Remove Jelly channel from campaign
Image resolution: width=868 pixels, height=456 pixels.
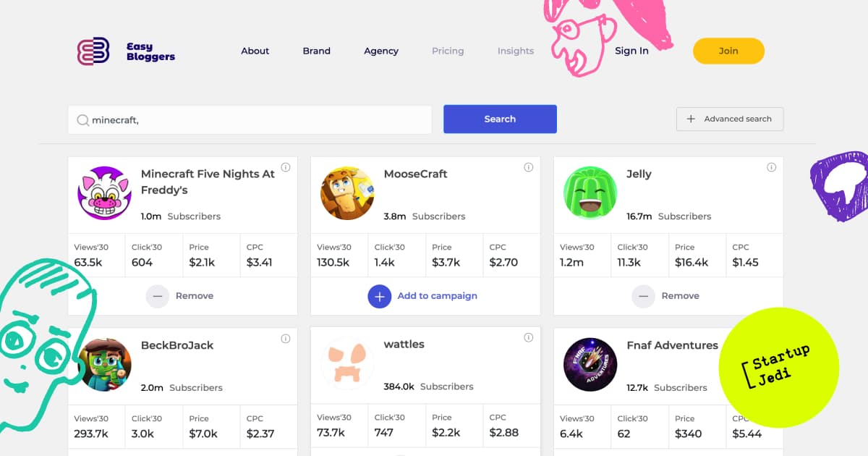click(666, 296)
